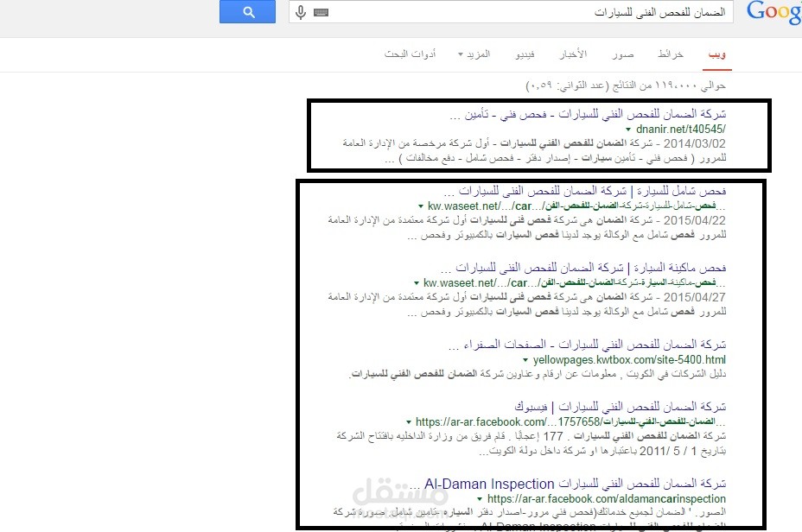Expand dropdown arrow beside dnanir.net/t40545/ URL
802x532 pixels.
628,130
